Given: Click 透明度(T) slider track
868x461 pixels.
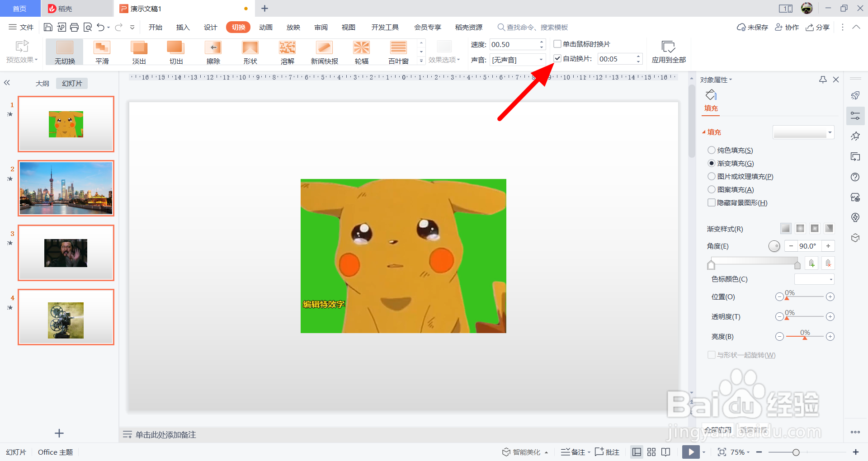Looking at the screenshot, I should [x=805, y=316].
